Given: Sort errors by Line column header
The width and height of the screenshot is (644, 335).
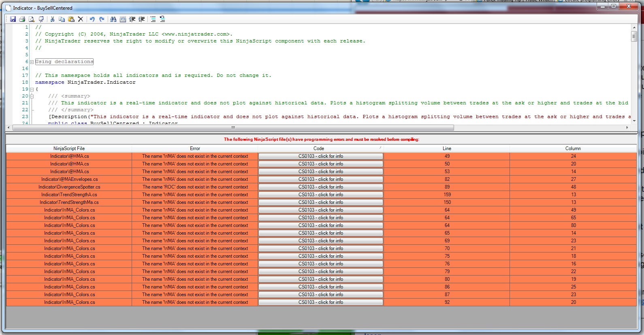Looking at the screenshot, I should point(447,148).
